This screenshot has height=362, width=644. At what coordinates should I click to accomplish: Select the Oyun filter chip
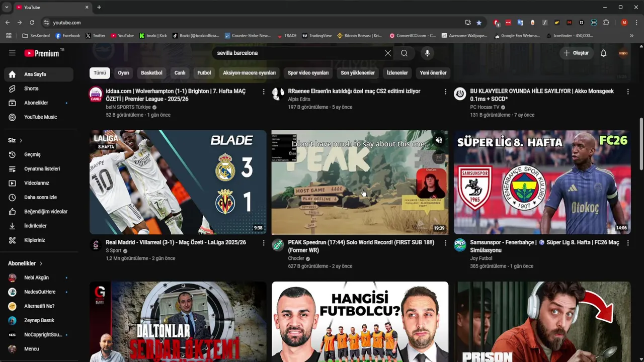pos(123,73)
